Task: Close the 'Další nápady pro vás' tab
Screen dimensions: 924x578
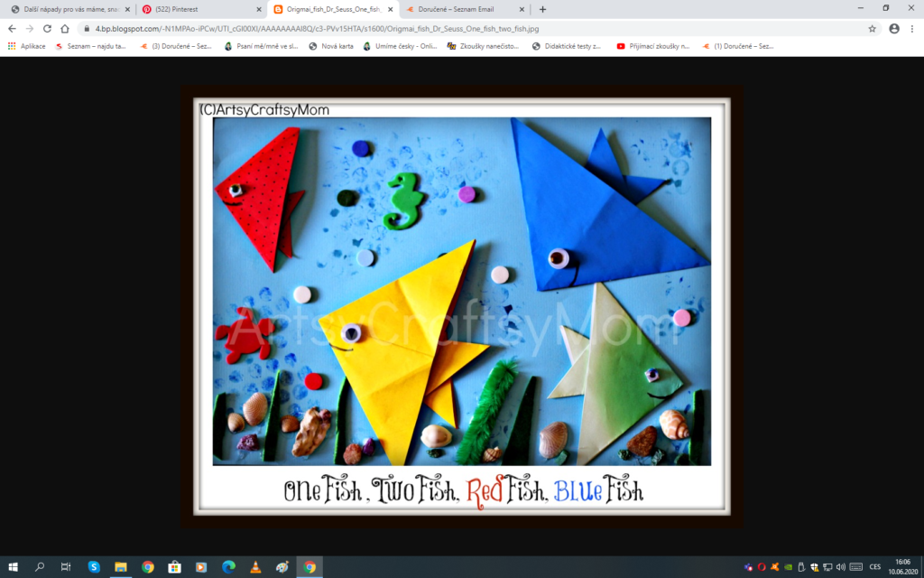Action: point(127,9)
